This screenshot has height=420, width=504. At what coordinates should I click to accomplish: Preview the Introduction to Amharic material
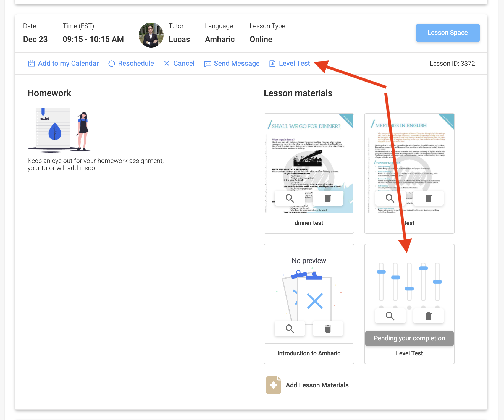point(290,329)
